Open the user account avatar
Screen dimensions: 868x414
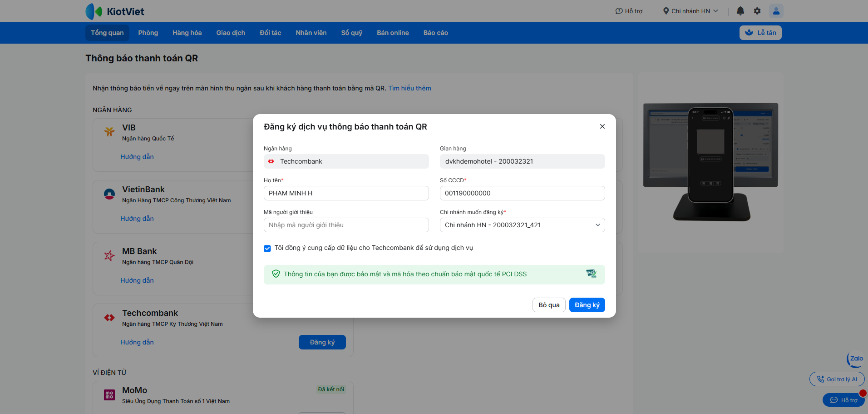pyautogui.click(x=776, y=11)
